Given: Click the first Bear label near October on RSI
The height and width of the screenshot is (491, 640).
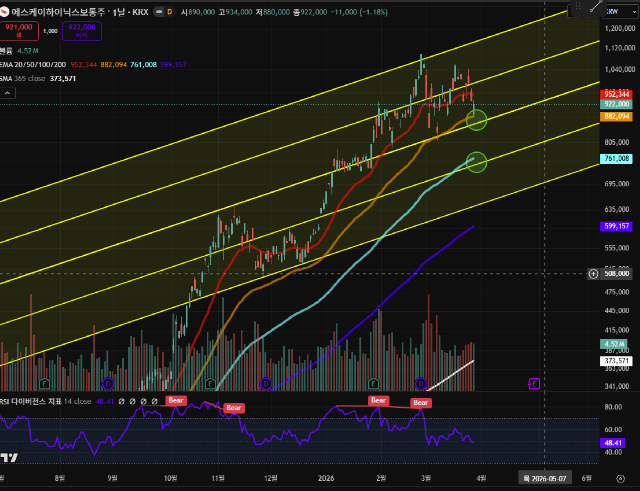Looking at the screenshot, I should coord(176,400).
